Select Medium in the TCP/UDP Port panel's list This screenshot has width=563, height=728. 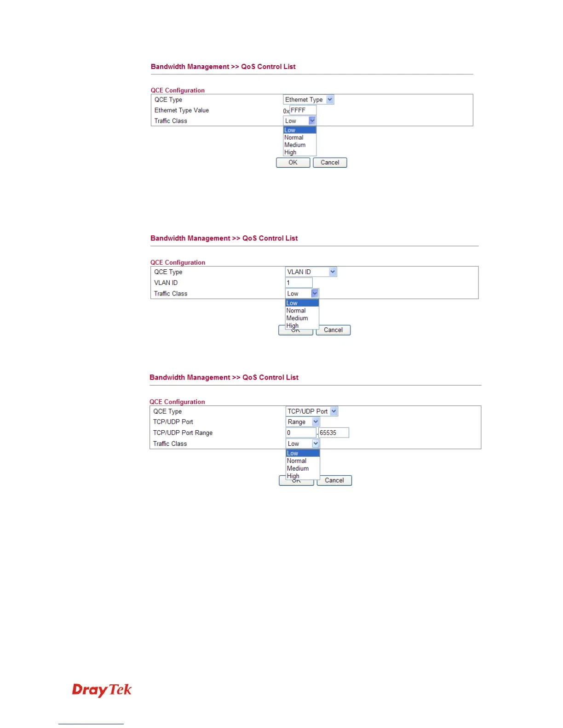click(x=298, y=468)
